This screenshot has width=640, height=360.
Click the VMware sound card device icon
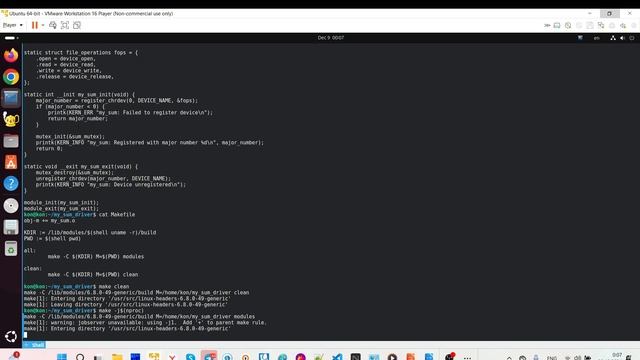(623, 25)
